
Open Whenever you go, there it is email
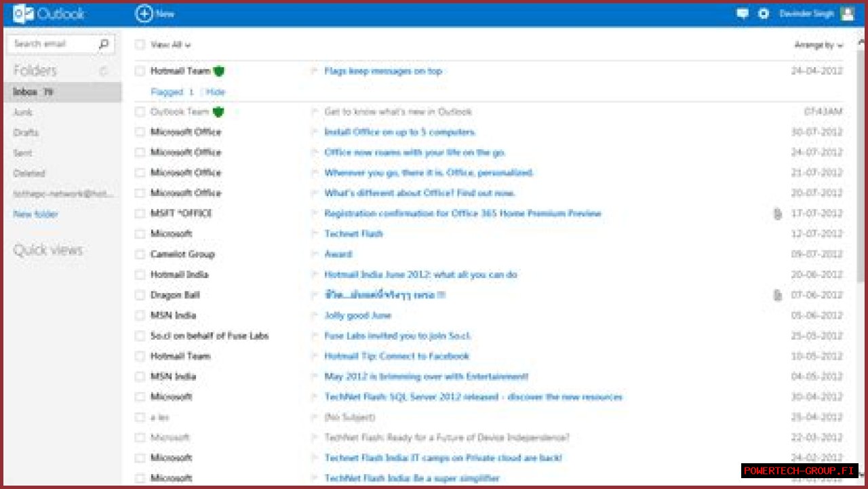point(429,173)
